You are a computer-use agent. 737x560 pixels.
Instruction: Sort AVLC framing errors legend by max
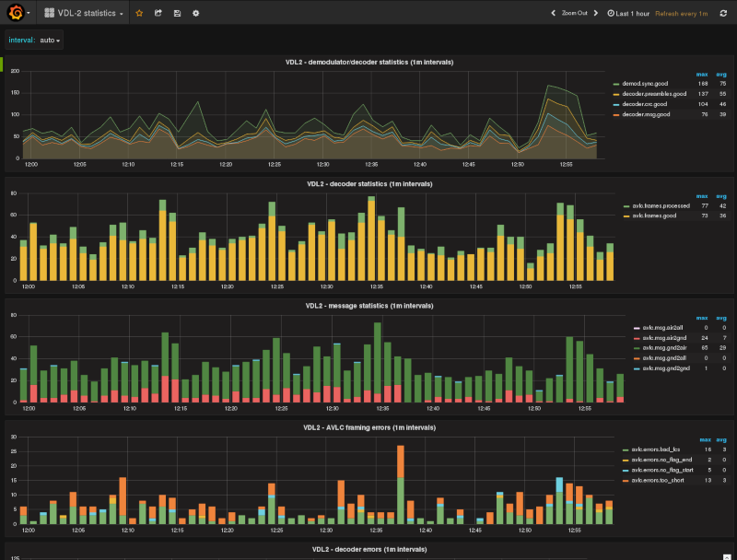705,439
